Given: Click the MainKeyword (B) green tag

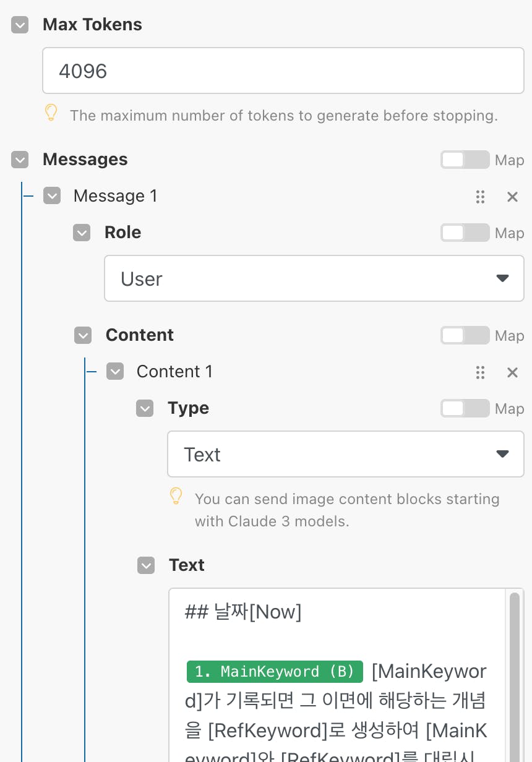Looking at the screenshot, I should point(275,672).
